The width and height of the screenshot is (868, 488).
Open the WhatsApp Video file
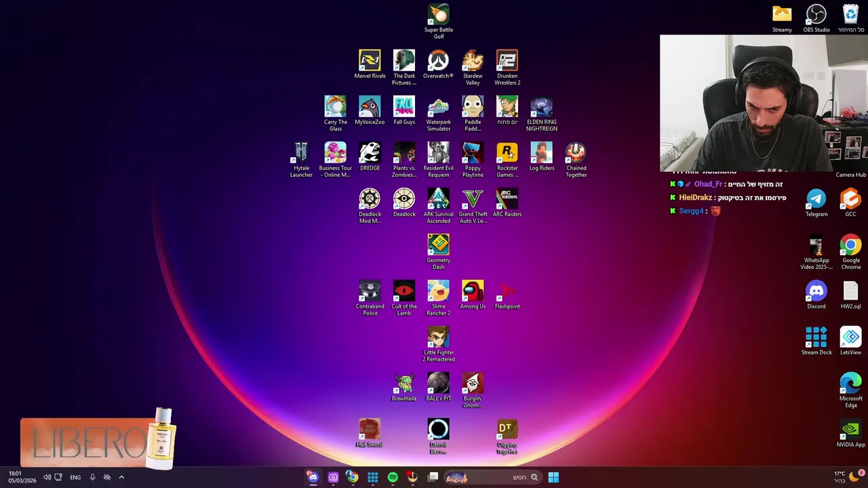[816, 251]
